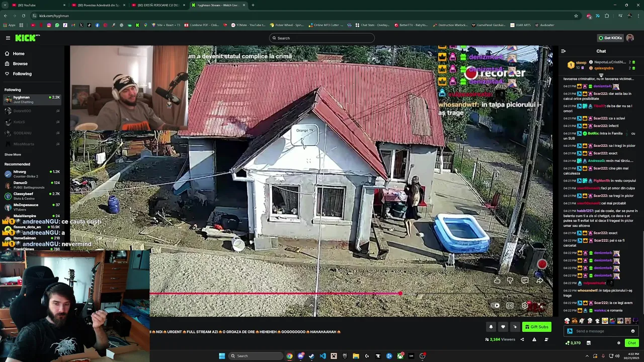Open Apps bookmarks shortcut
644x362 pixels.
[x=10, y=25]
